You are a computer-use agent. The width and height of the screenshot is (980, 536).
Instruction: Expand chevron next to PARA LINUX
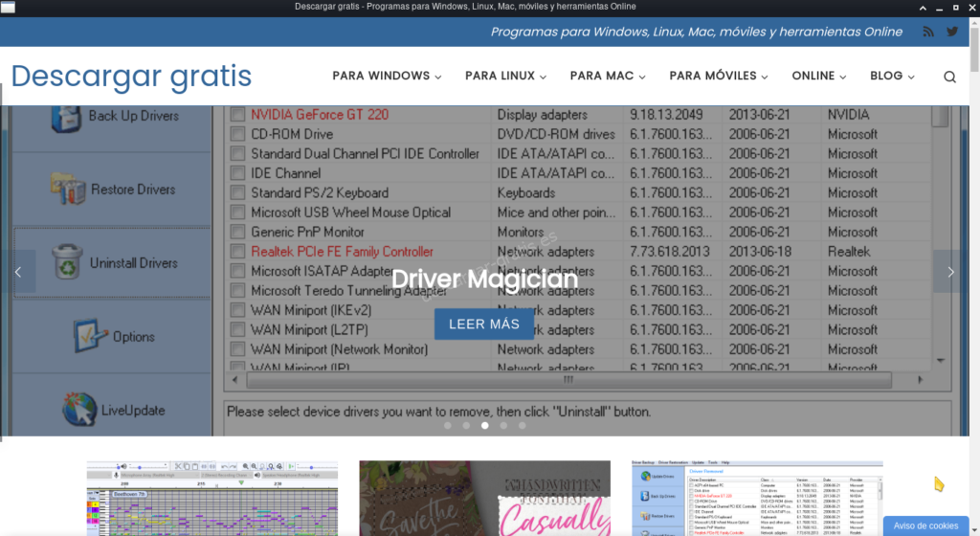click(544, 77)
